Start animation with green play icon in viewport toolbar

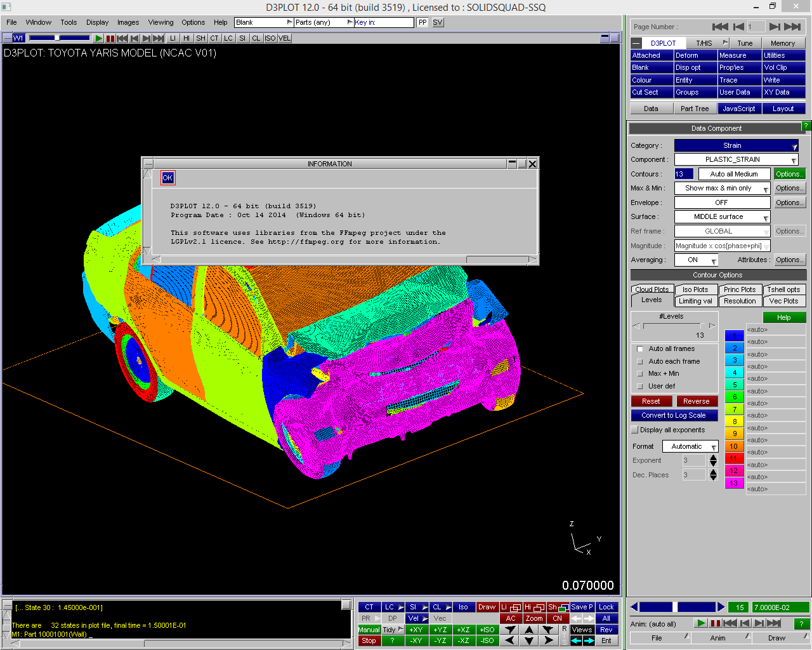(98, 38)
